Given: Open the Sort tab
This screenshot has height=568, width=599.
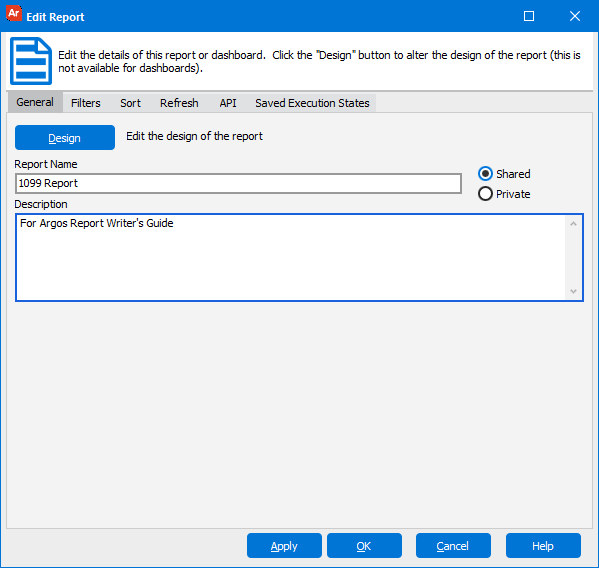Looking at the screenshot, I should point(130,103).
